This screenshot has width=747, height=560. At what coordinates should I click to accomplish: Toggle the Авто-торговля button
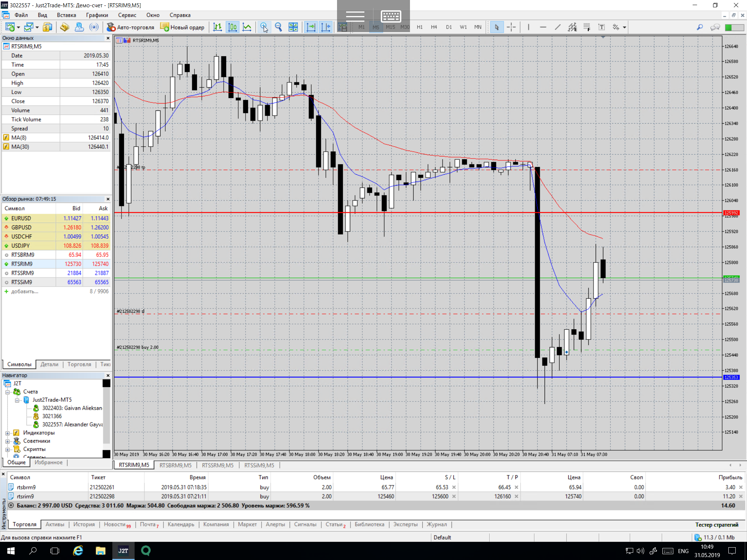tap(131, 27)
